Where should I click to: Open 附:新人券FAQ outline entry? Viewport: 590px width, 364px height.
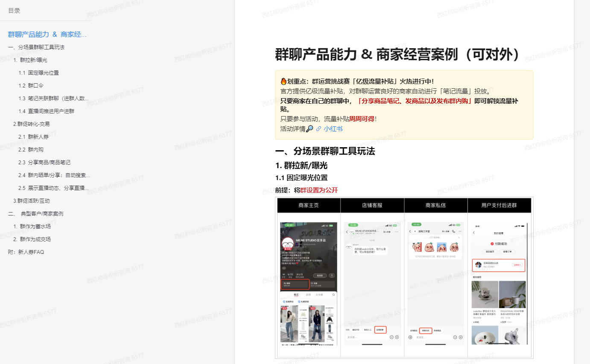[x=26, y=252]
